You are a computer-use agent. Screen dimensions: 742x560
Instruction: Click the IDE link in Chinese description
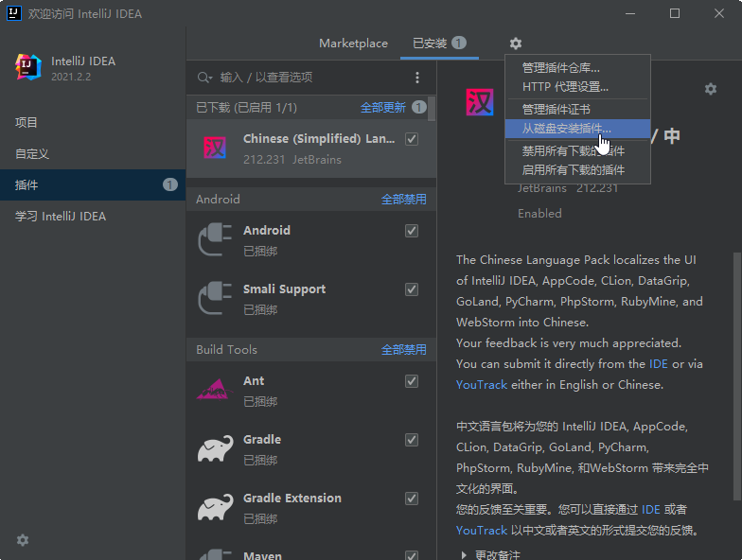(x=651, y=509)
